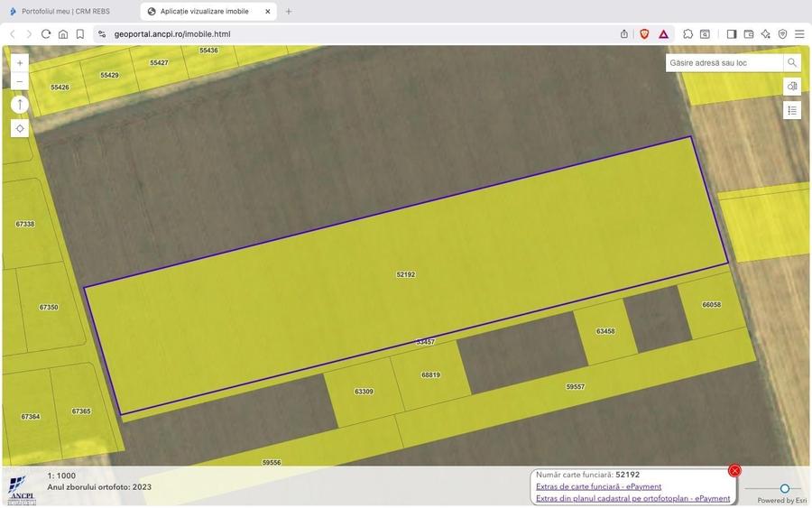Image resolution: width=812 pixels, height=508 pixels.
Task: Zoom in on the map
Action: pyautogui.click(x=20, y=63)
